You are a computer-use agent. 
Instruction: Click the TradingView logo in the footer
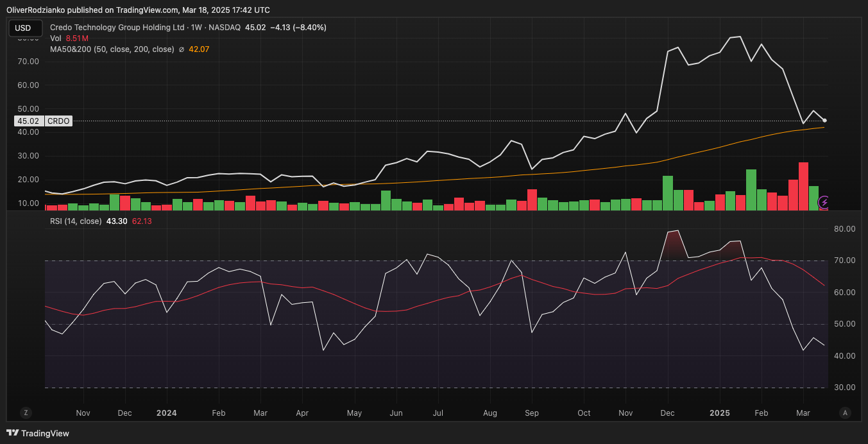pos(34,433)
